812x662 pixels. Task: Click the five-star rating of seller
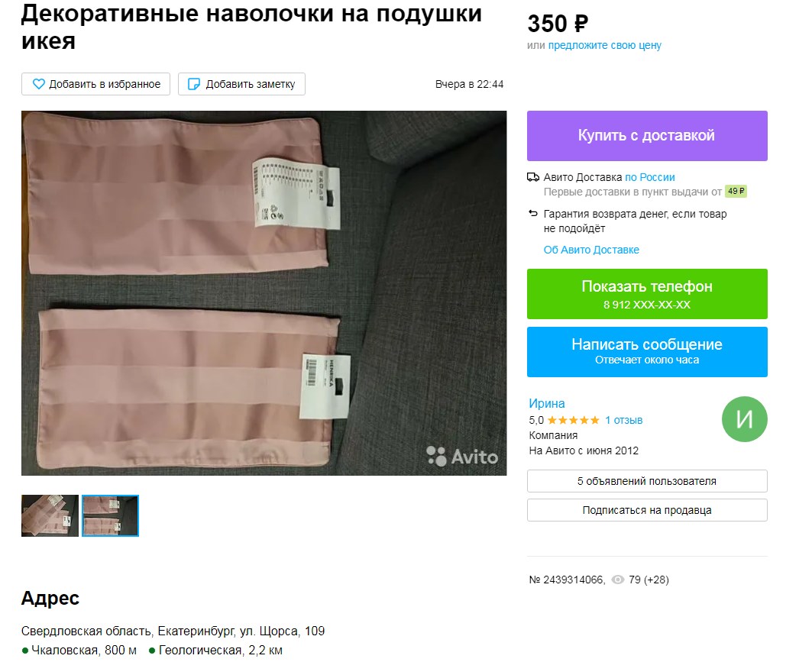point(573,420)
